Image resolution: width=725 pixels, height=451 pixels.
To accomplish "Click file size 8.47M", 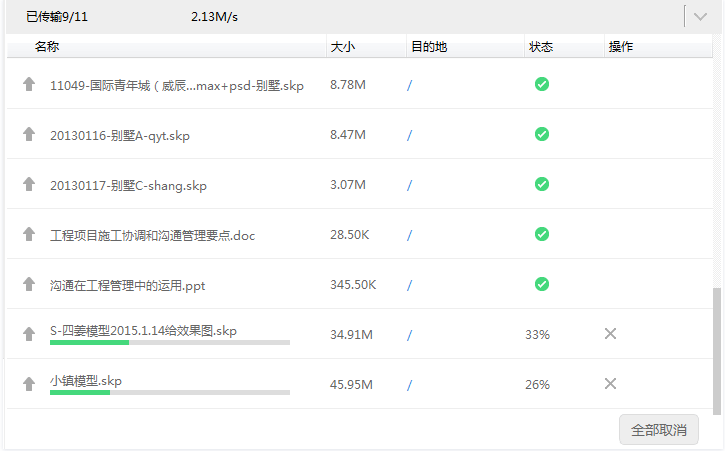I will [348, 135].
